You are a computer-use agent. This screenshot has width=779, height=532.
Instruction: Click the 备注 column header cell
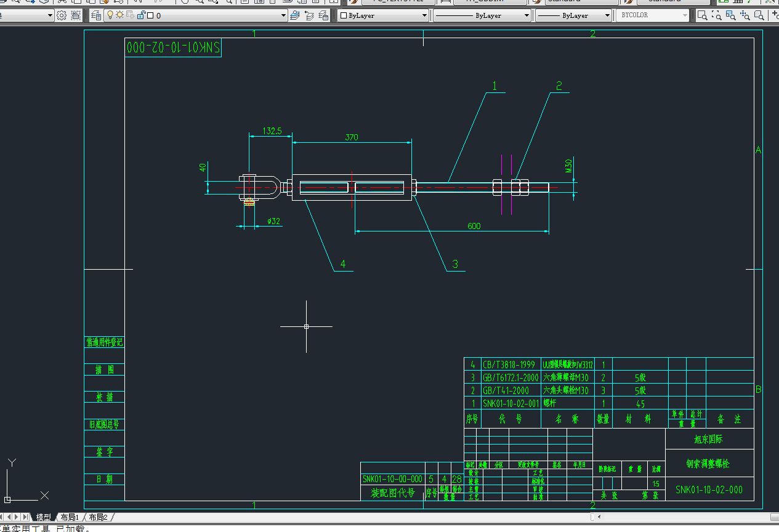click(729, 419)
